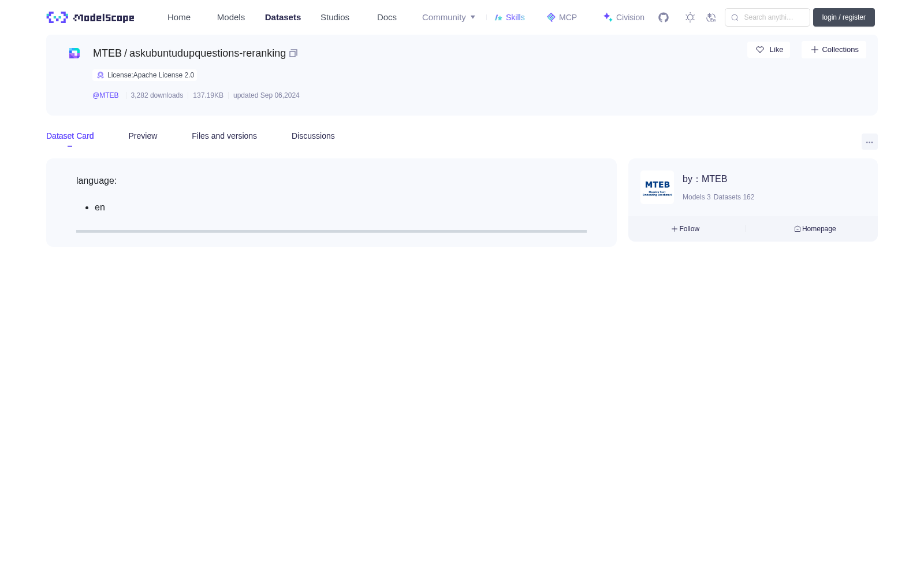Click the Apache License 2.0 tag
The width and height of the screenshot is (924, 578).
pos(145,75)
